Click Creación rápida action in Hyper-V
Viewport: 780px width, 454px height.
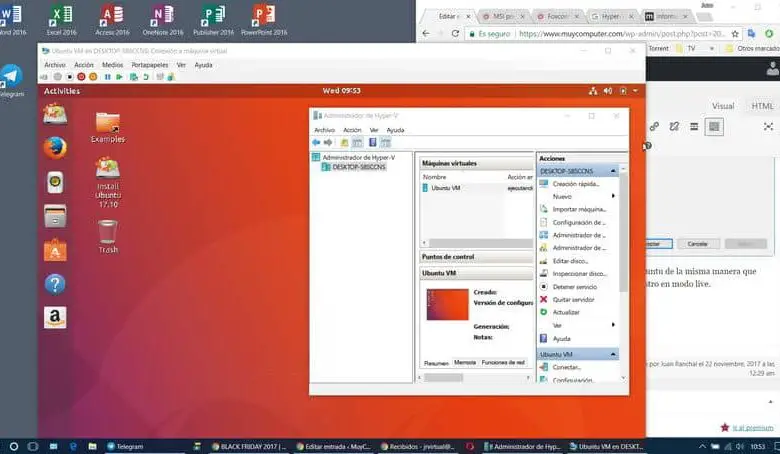(x=576, y=184)
